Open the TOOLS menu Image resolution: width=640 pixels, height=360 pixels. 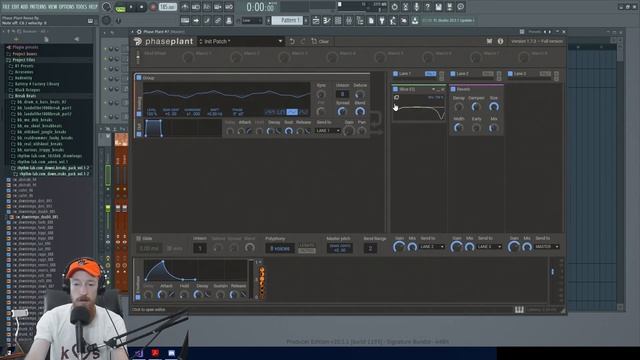(x=82, y=7)
